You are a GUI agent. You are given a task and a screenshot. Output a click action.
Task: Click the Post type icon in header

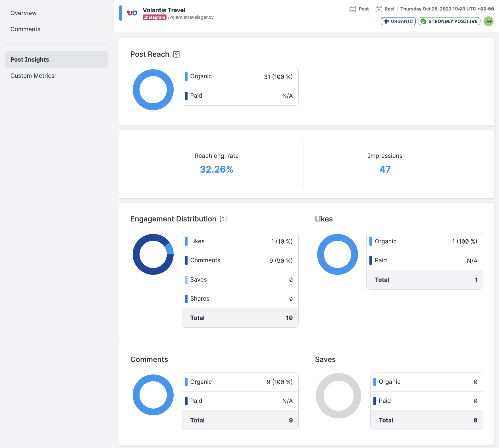point(353,9)
